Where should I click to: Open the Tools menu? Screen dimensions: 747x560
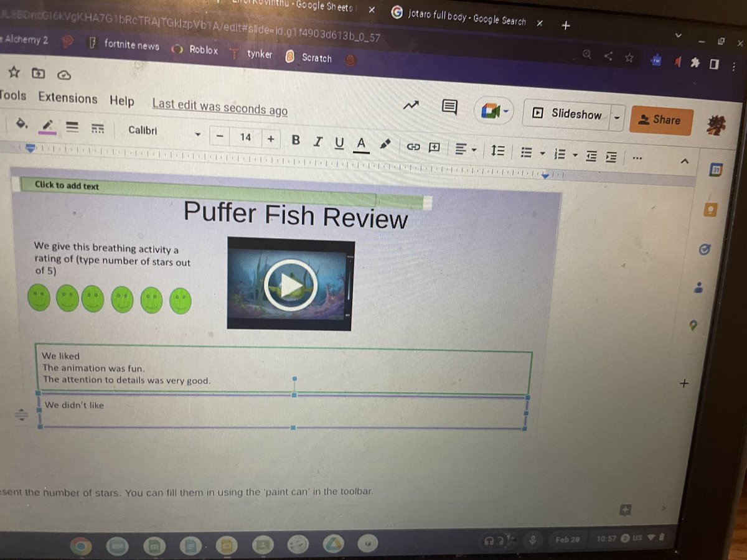[12, 95]
